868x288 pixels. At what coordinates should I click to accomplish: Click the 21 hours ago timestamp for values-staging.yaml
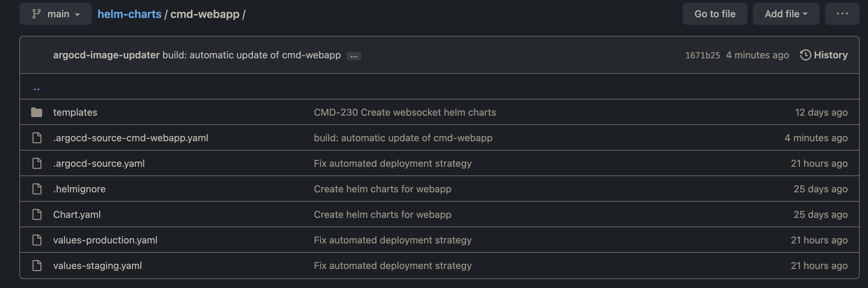[x=819, y=265]
